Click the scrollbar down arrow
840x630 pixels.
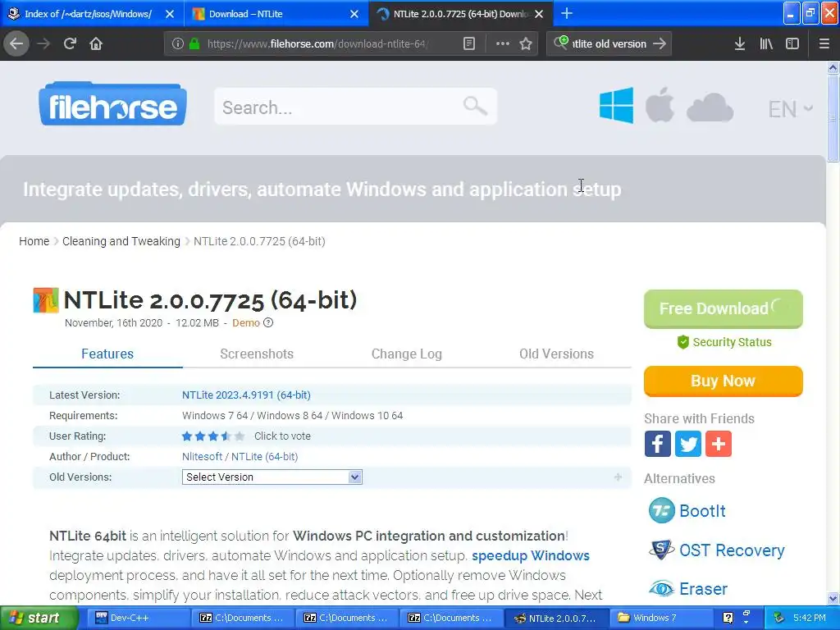point(833,598)
